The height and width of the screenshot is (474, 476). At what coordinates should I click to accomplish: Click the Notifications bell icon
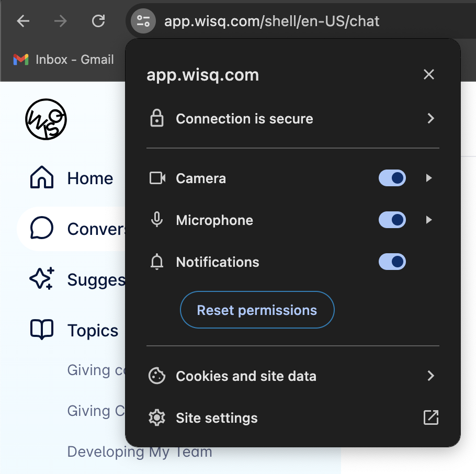click(x=157, y=262)
